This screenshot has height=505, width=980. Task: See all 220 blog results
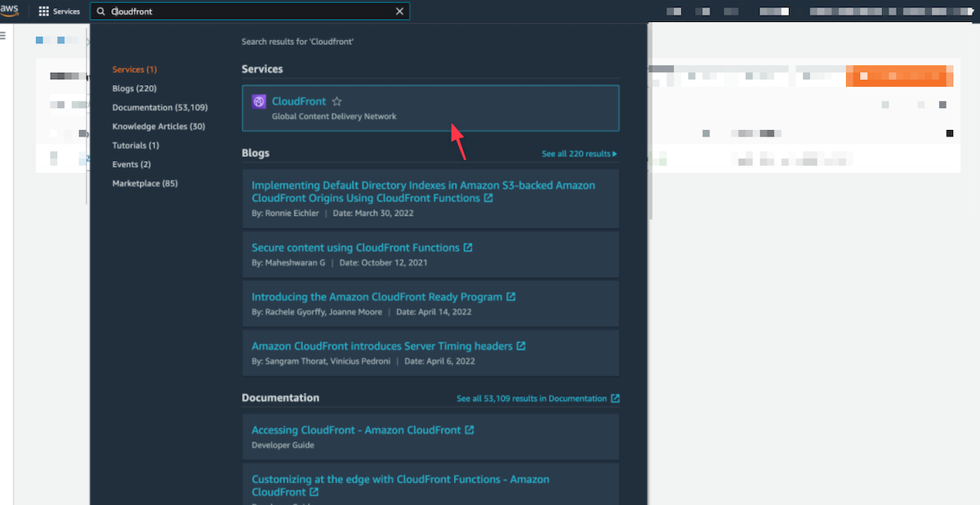(580, 154)
